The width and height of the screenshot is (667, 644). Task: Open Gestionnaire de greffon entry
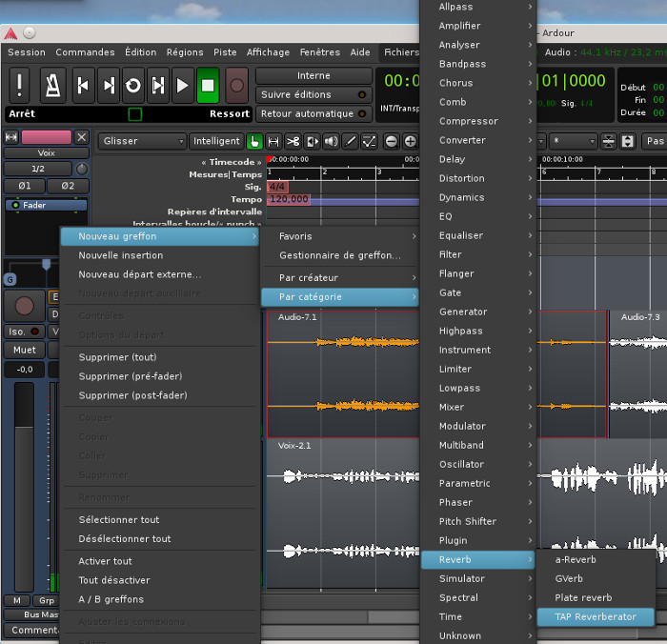[x=340, y=255]
